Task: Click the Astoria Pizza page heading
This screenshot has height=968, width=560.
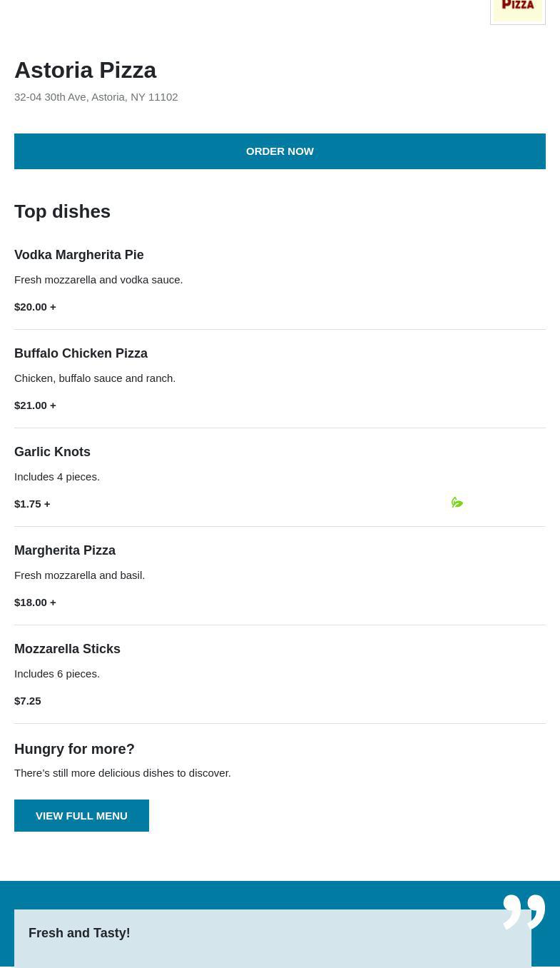Action: 85,70
